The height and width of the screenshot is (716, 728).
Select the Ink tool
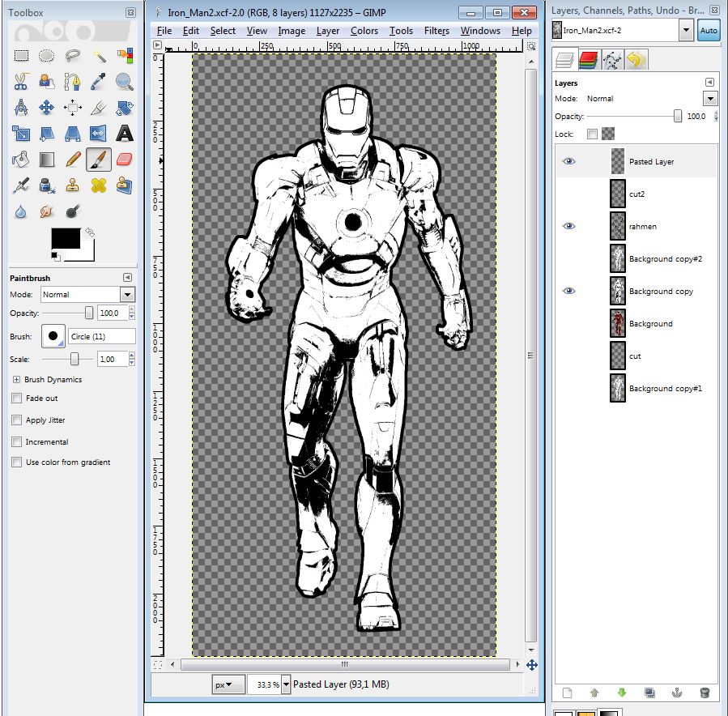(x=46, y=185)
